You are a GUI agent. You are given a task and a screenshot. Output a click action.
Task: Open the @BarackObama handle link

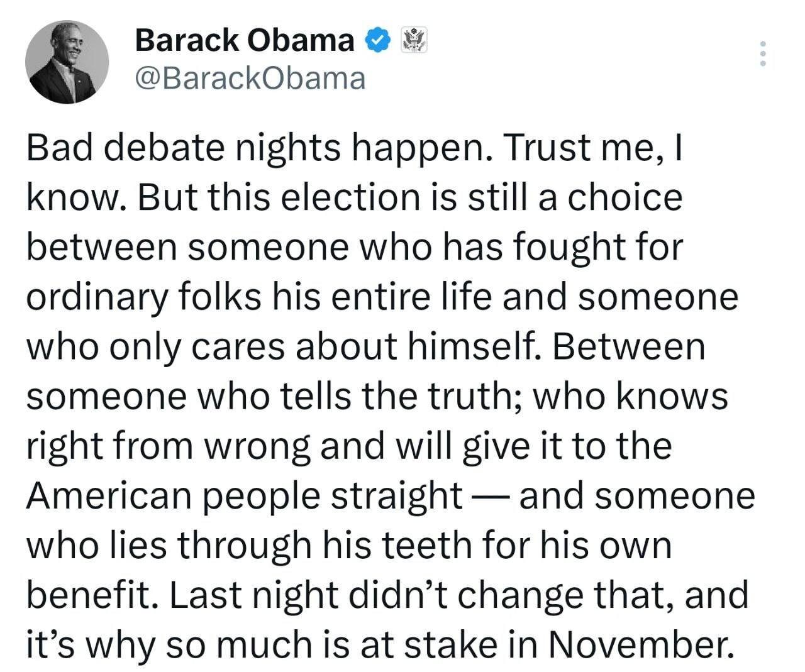(250, 78)
